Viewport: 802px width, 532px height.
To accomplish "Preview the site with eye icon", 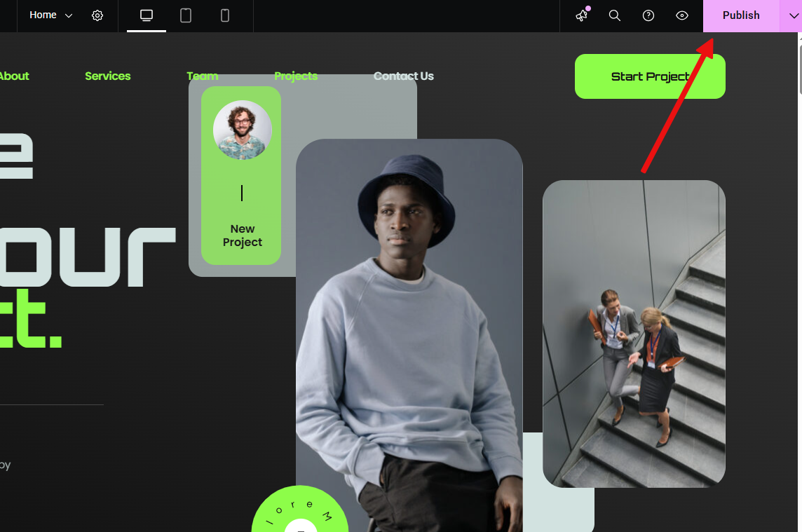I will (x=682, y=15).
